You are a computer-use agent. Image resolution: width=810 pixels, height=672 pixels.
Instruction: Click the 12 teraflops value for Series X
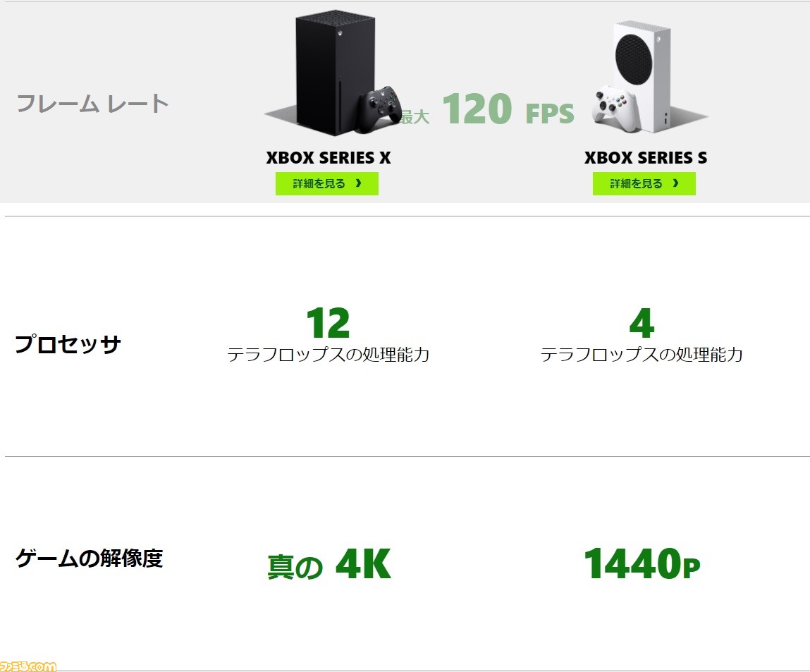click(x=328, y=323)
